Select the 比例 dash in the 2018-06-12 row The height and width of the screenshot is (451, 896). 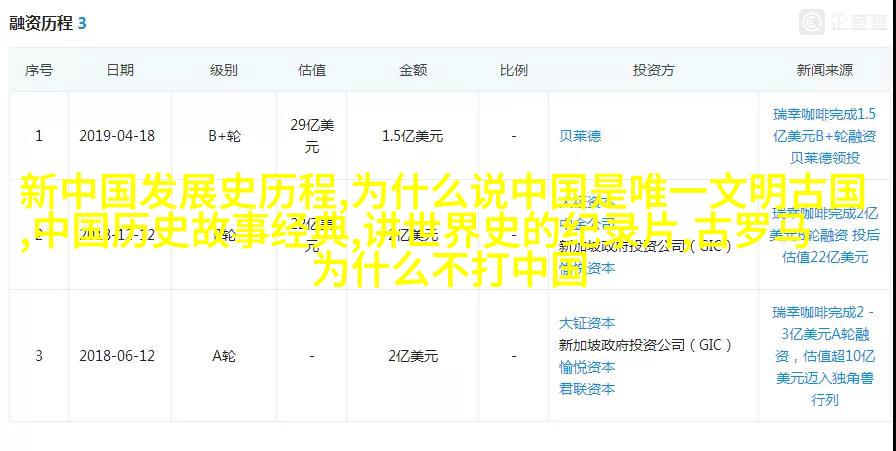click(514, 356)
